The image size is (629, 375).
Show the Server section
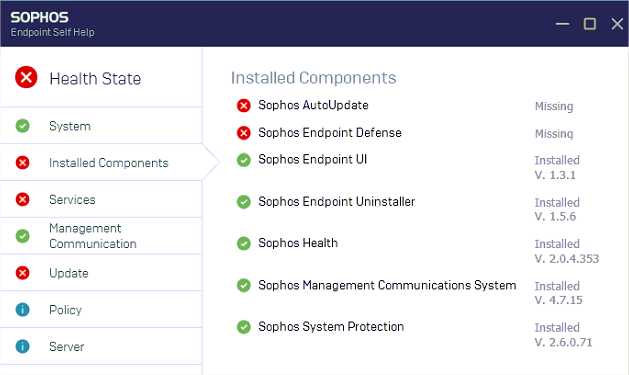click(101, 347)
